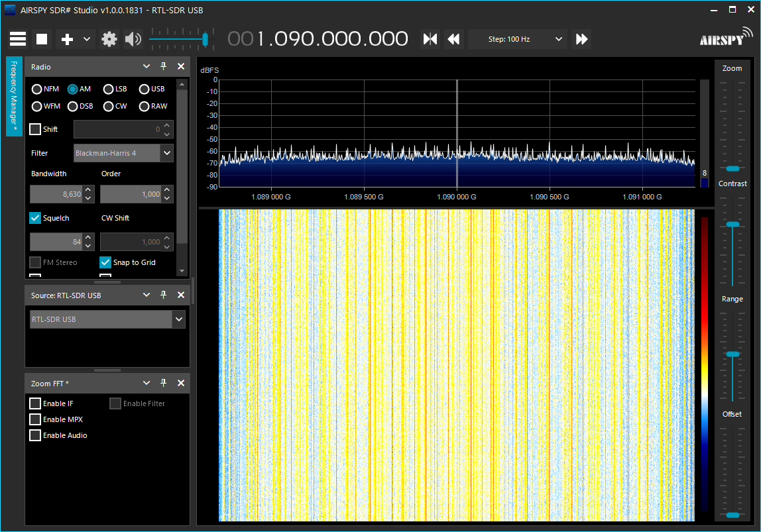Close the Radio panel
Viewport: 761px width, 532px height.
181,66
